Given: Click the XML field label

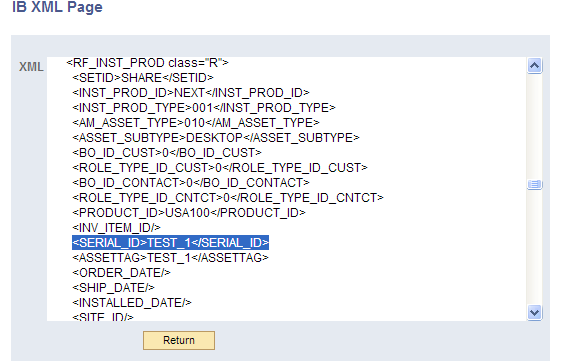Looking at the screenshot, I should tap(31, 67).
